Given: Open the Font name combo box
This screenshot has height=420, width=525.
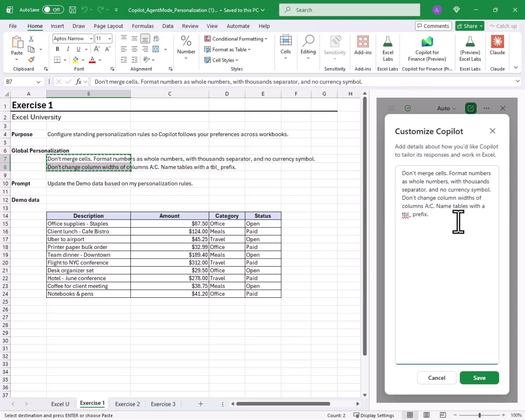Looking at the screenshot, I should coord(73,38).
